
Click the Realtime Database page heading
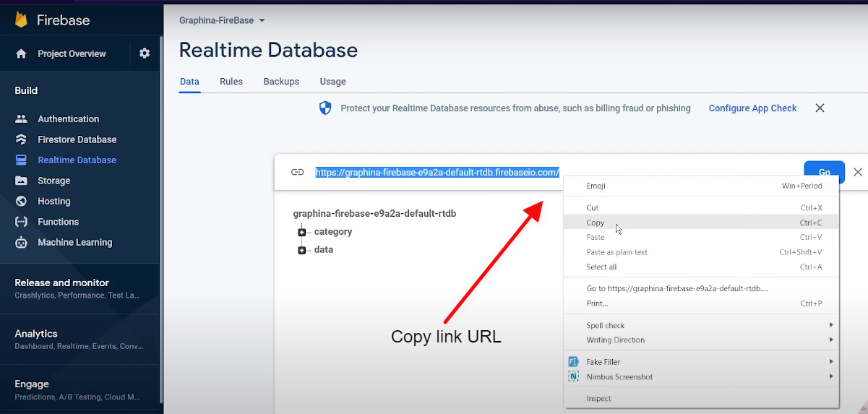(x=268, y=50)
